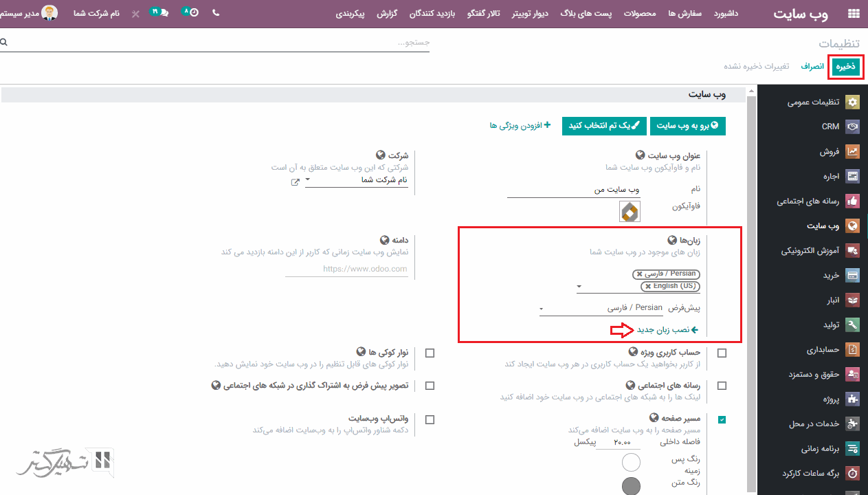Click the حقوق و دستمزد icon in sidebar
868x495 pixels.
(853, 375)
